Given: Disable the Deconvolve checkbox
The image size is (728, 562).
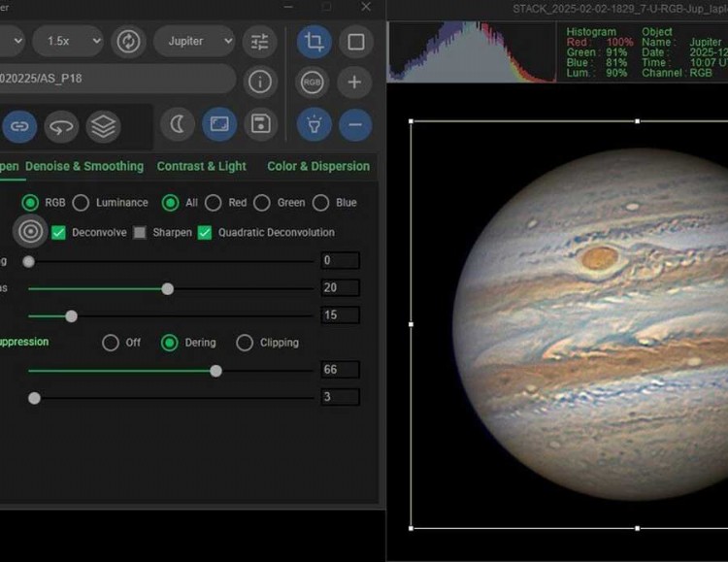Looking at the screenshot, I should pos(58,232).
